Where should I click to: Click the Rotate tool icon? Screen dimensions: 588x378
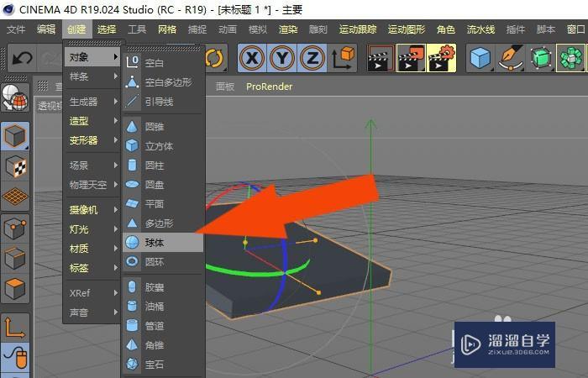coord(214,58)
